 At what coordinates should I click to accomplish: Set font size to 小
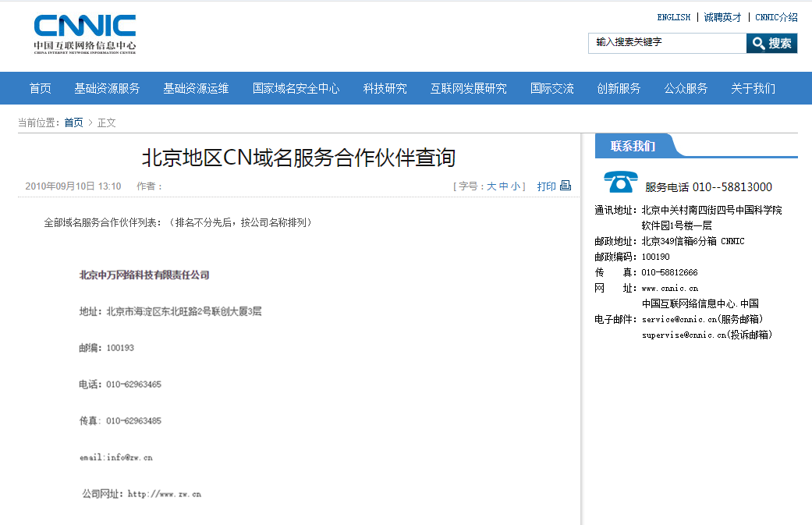point(516,186)
